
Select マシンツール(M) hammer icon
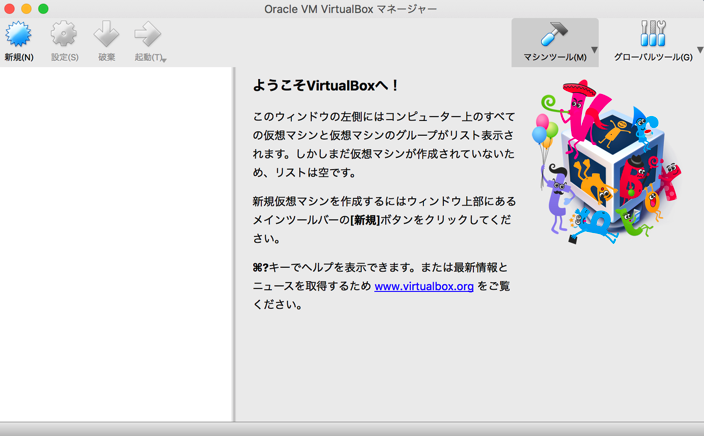[x=554, y=34]
